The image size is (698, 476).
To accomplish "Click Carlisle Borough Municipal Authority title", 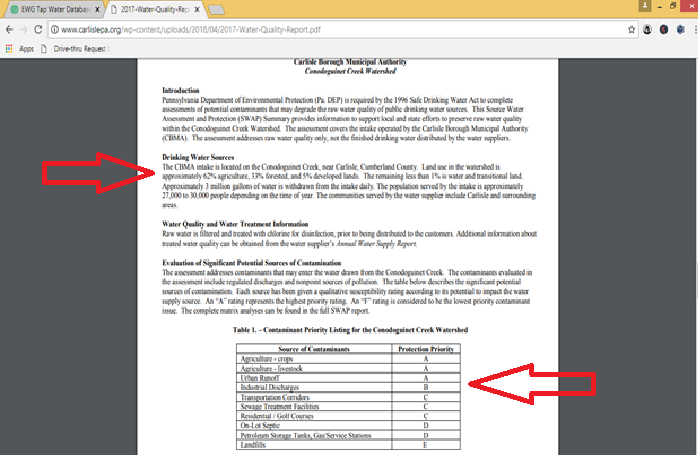I will click(350, 62).
